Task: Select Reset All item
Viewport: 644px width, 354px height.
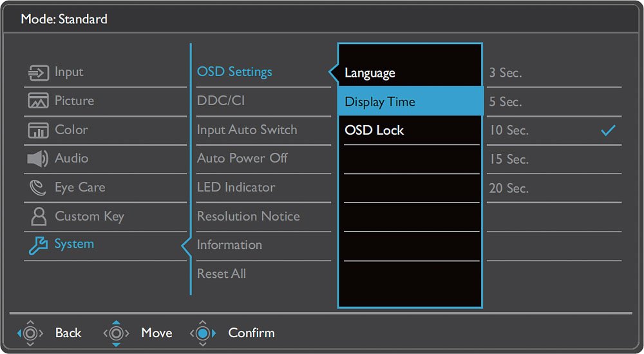Action: point(222,274)
